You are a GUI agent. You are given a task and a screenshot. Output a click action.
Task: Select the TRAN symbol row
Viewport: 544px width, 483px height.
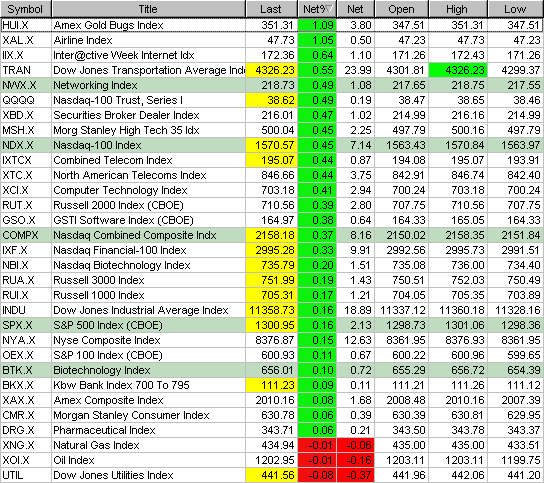pos(272,70)
